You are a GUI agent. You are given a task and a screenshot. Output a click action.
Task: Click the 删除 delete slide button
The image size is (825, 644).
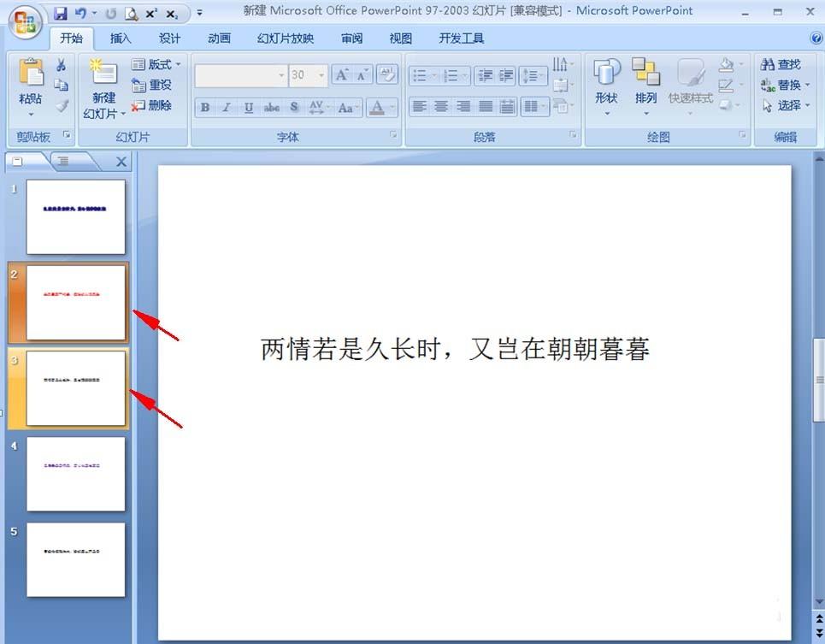point(152,106)
